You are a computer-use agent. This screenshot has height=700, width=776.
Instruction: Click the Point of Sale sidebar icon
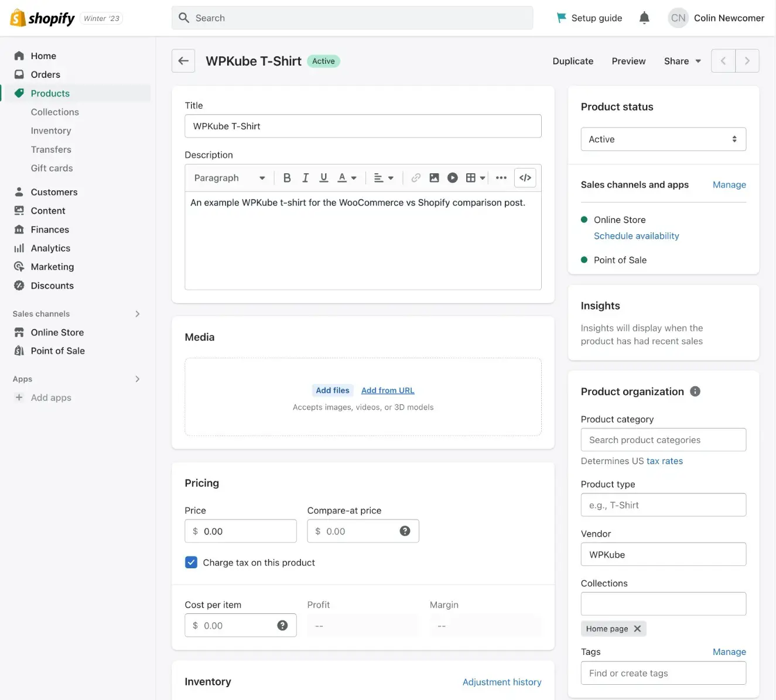(19, 351)
